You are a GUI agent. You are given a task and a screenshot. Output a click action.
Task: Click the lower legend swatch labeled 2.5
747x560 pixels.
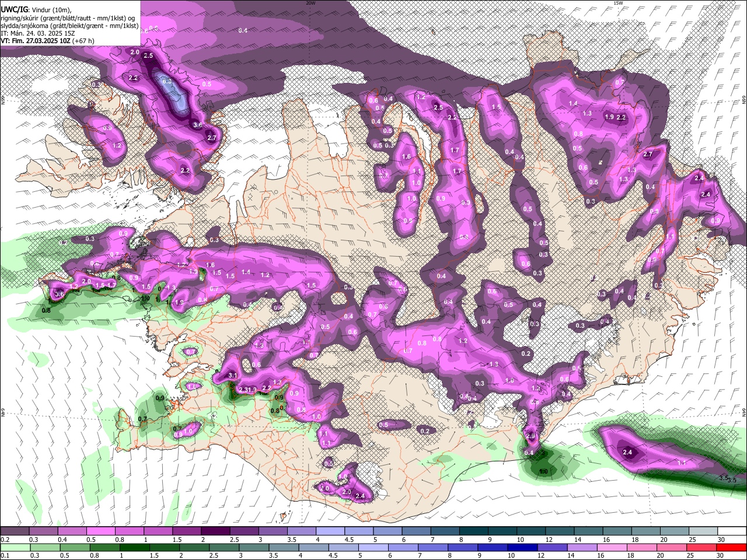[x=224, y=547]
